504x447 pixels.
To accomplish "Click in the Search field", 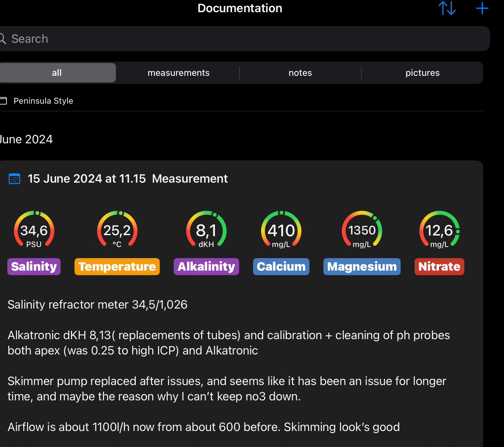I will (244, 39).
